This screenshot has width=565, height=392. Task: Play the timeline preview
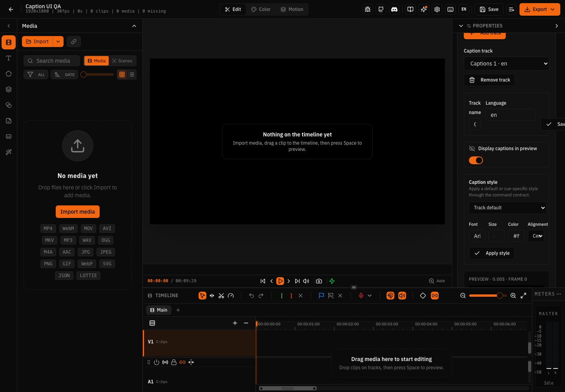pos(280,281)
